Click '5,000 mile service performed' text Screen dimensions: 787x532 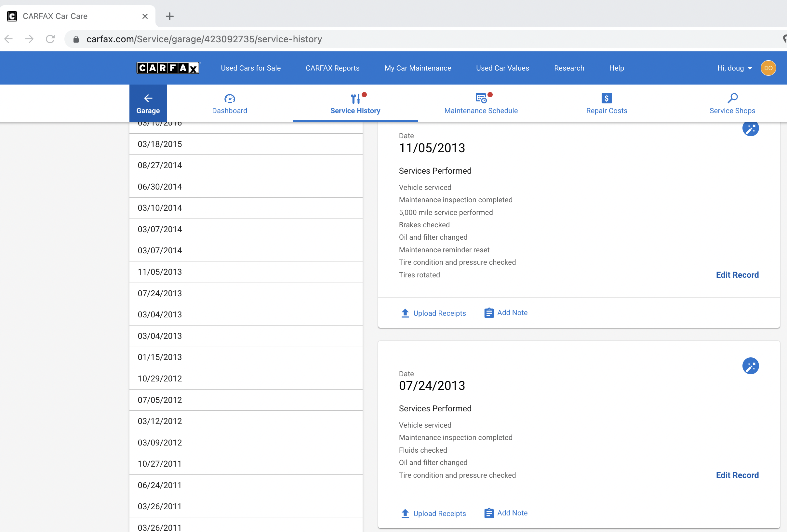pyautogui.click(x=446, y=212)
